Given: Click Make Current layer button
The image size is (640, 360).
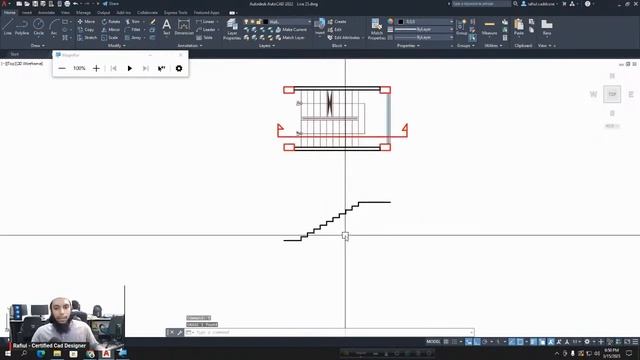Looking at the screenshot, I should pos(291,29).
